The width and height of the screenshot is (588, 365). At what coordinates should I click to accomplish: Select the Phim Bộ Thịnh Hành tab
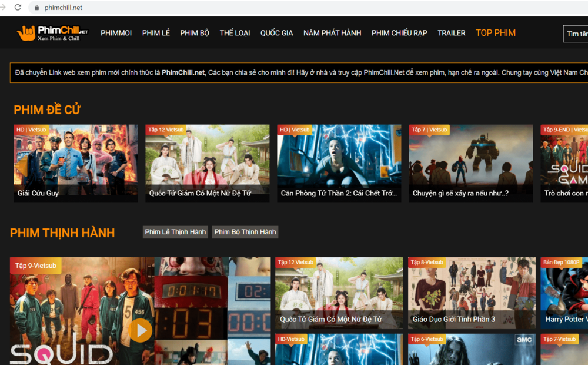coord(245,232)
